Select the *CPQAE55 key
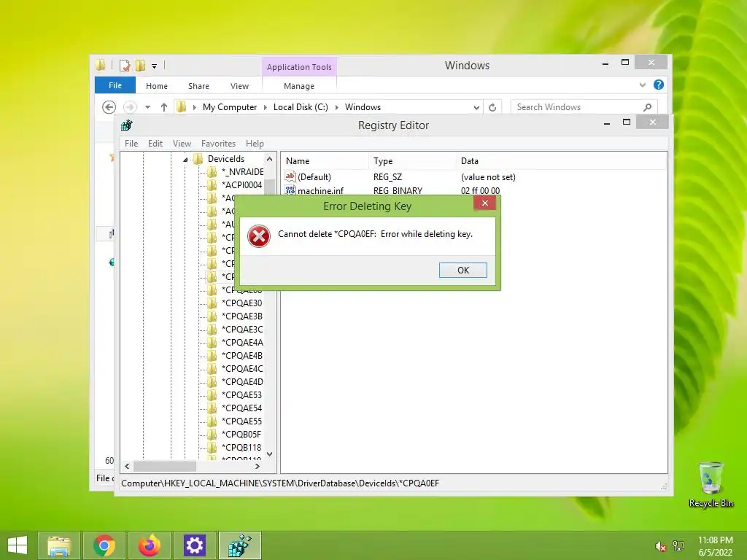 [241, 421]
